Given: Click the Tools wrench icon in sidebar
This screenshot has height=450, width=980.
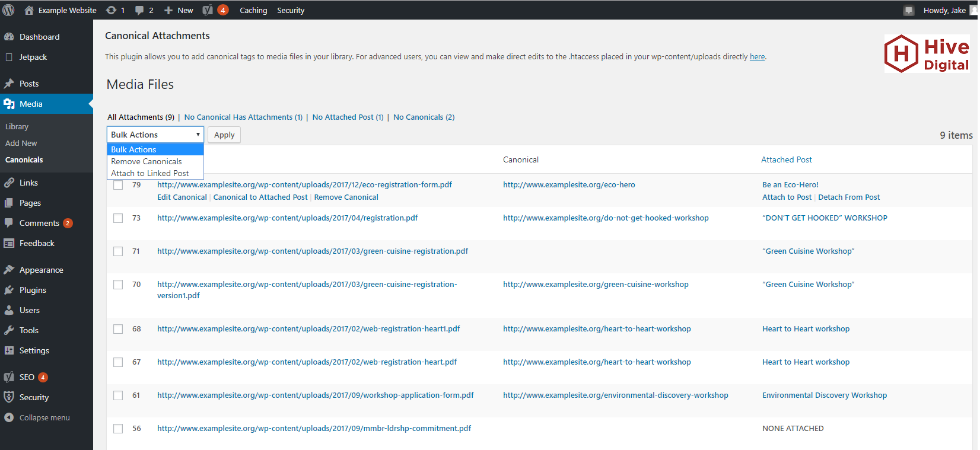Looking at the screenshot, I should click(x=9, y=330).
